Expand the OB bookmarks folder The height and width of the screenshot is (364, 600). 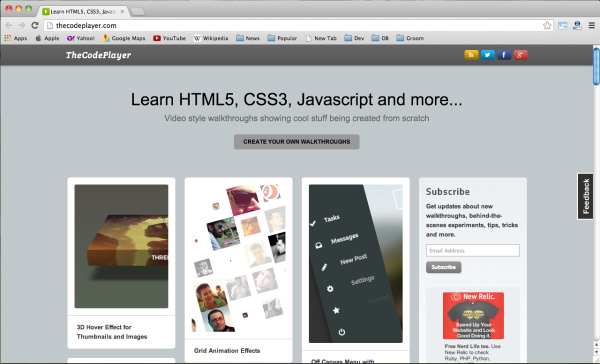[x=380, y=38]
